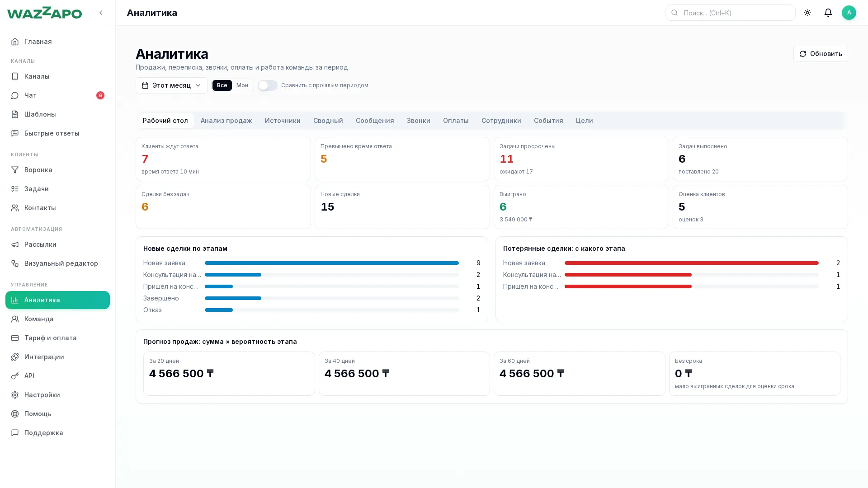Viewport: 868px width, 488px height.
Task: Open the Команда users icon
Action: pyautogui.click(x=15, y=319)
